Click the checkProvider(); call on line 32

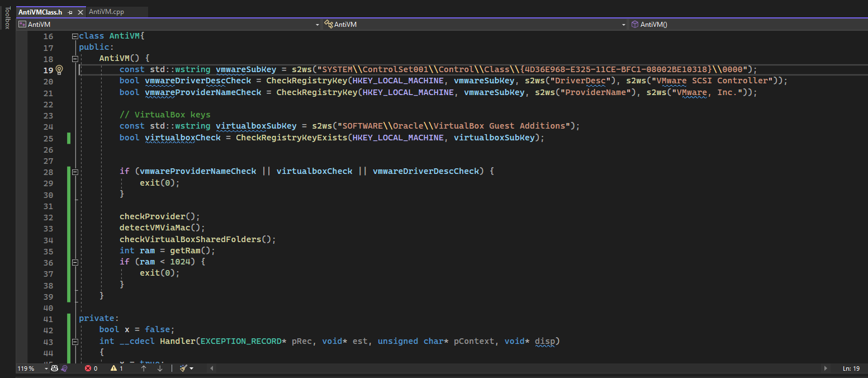159,216
